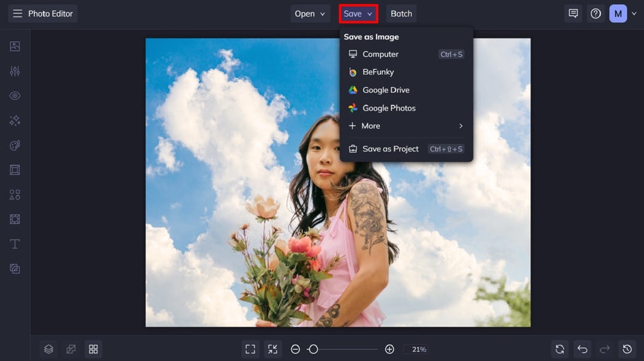Zoom out with the minus icon
The image size is (644, 361).
tap(295, 349)
